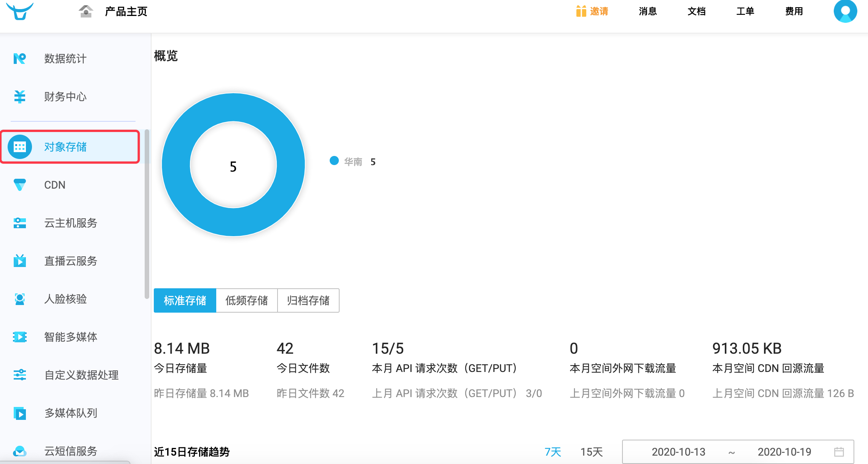Click the start date 2020-10-13 field
This screenshot has width=868, height=464.
pyautogui.click(x=678, y=452)
